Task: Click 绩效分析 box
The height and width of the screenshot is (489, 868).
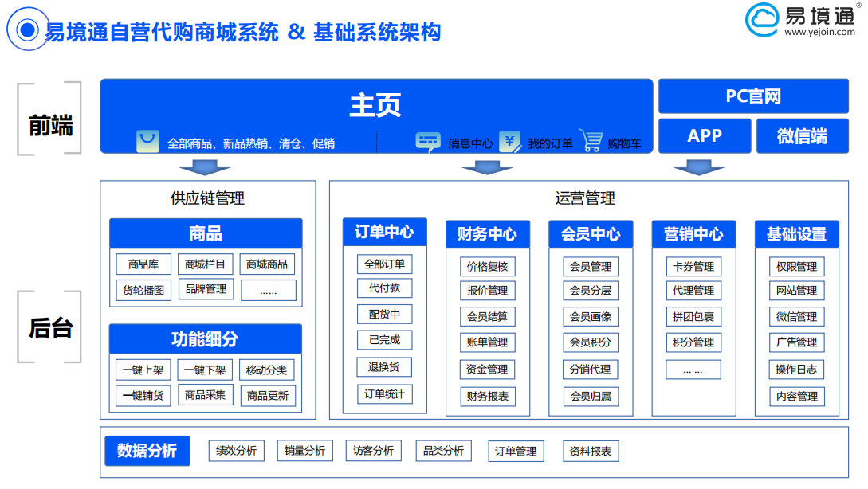Action: (x=237, y=451)
